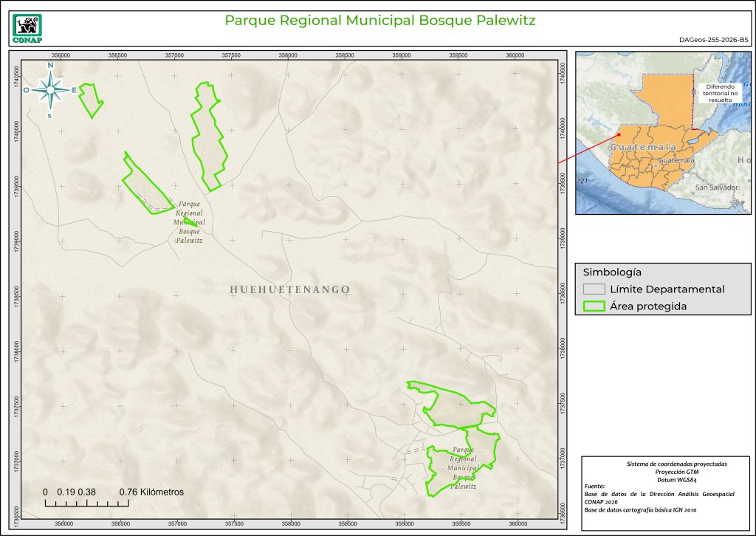Click the tall narrow northern protected area polygon
The width and height of the screenshot is (756, 536).
[x=208, y=137]
